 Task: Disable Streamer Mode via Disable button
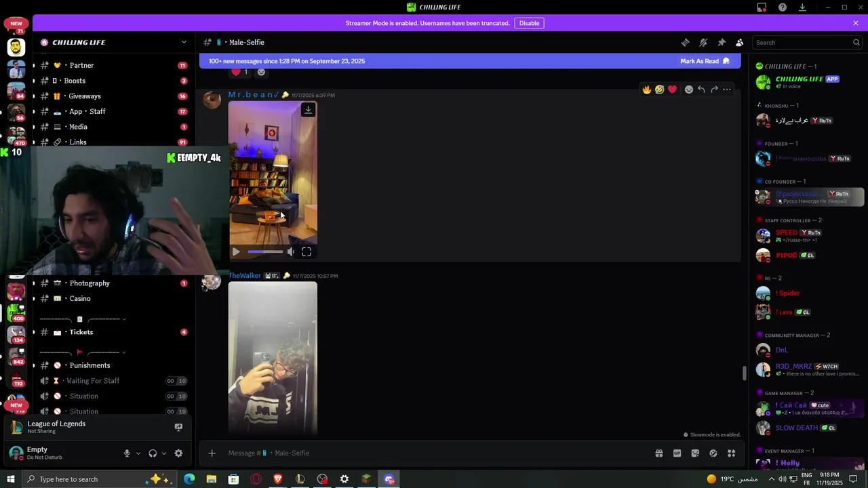[x=529, y=23]
